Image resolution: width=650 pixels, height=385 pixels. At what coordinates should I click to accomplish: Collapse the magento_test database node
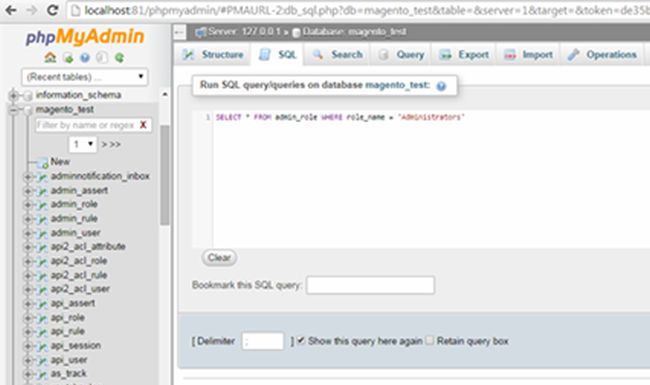click(x=13, y=110)
